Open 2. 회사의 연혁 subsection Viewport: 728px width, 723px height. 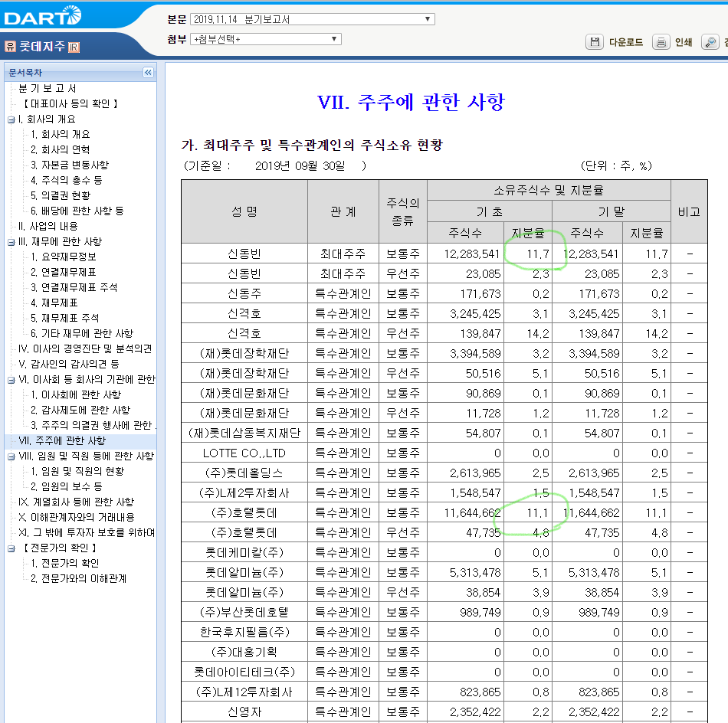tap(61, 149)
